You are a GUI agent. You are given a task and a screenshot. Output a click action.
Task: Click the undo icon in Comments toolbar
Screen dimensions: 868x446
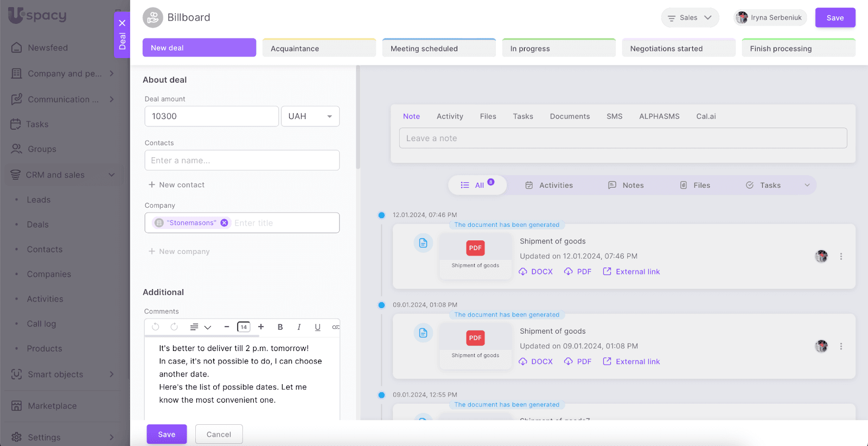[x=156, y=327]
